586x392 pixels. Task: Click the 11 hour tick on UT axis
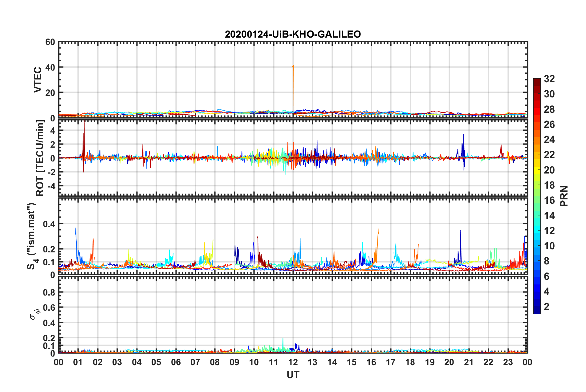274,362
